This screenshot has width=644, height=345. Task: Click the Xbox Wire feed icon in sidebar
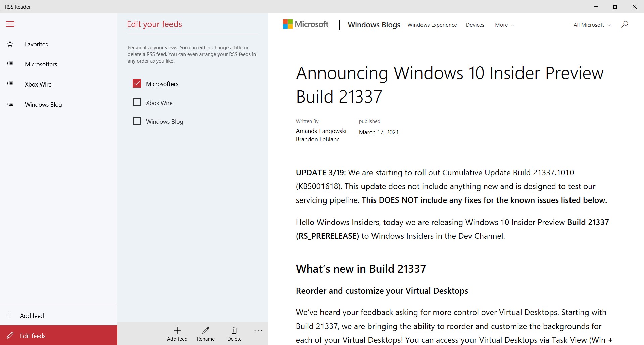11,84
